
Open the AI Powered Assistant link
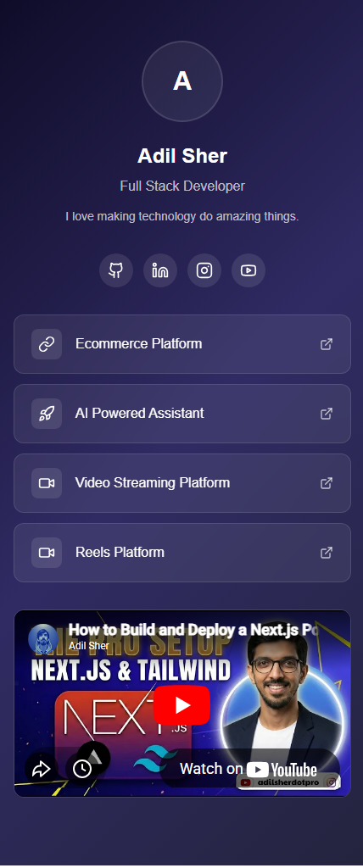pos(182,414)
